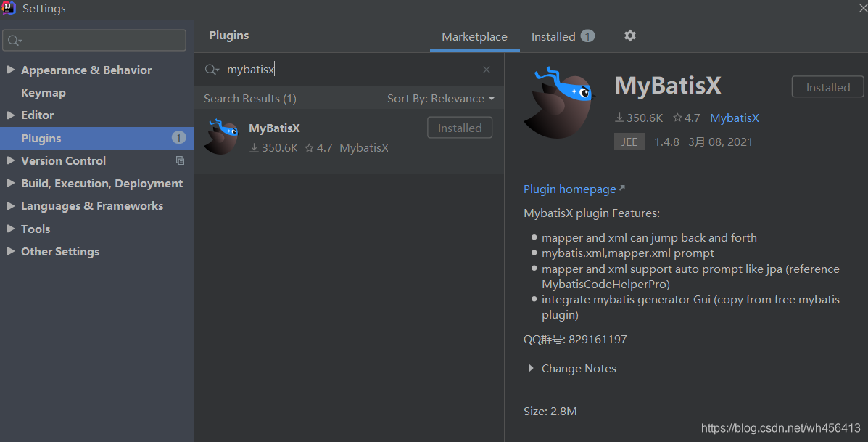Expand the Editor settings node
This screenshot has height=442, width=868.
pos(11,115)
